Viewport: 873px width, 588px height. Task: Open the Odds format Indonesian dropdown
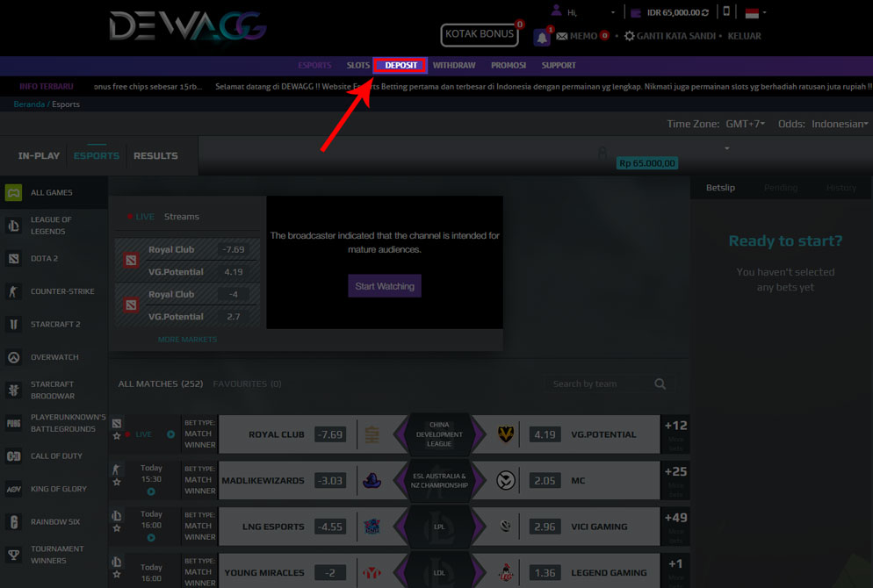pyautogui.click(x=840, y=124)
